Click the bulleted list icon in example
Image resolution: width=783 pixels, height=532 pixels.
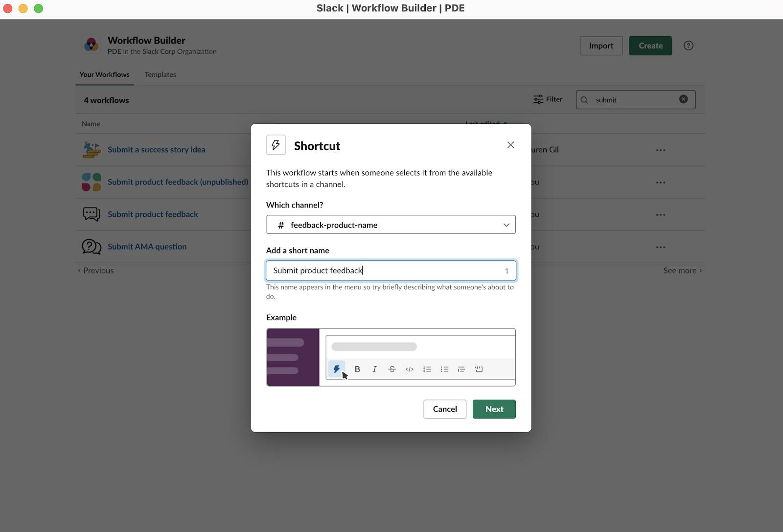click(x=444, y=369)
